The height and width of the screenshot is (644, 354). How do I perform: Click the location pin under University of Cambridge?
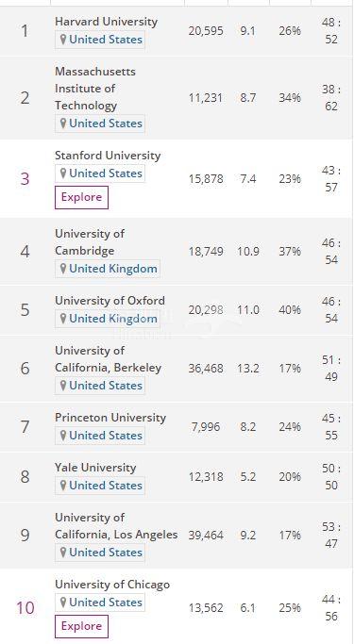[63, 269]
